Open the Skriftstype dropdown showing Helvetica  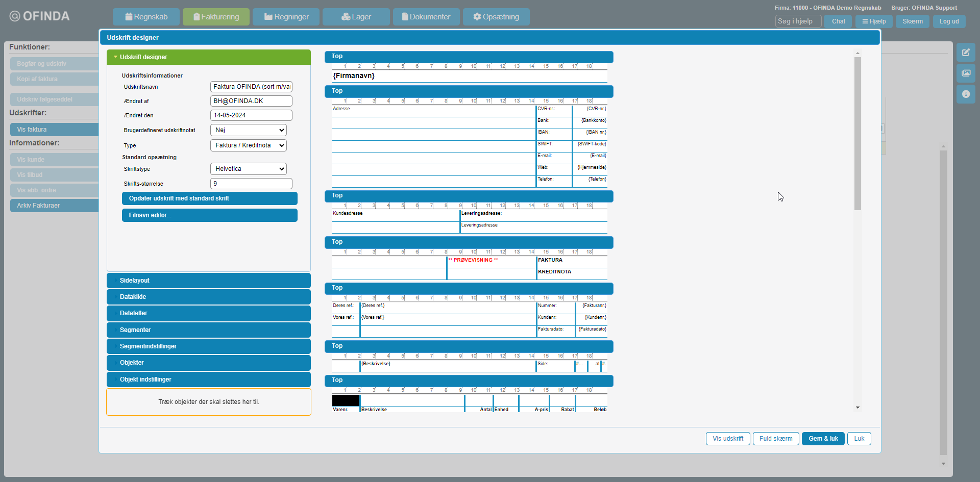click(x=248, y=169)
